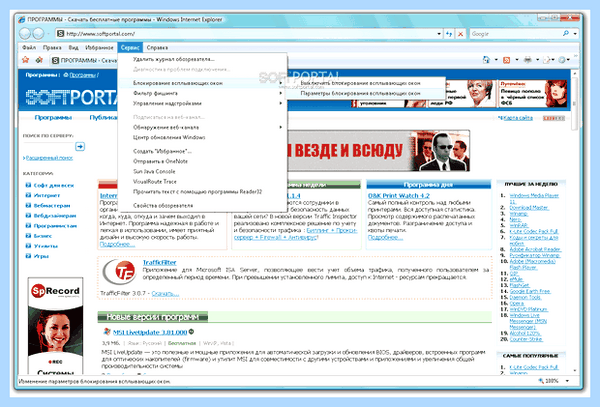Click the Tools gear icon in command bar
The width and height of the screenshot is (600, 407).
point(562,60)
